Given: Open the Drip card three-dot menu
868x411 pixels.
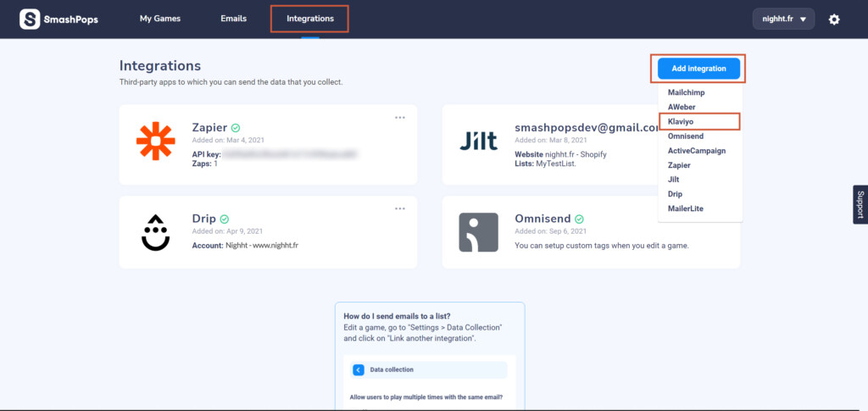Looking at the screenshot, I should pos(400,208).
